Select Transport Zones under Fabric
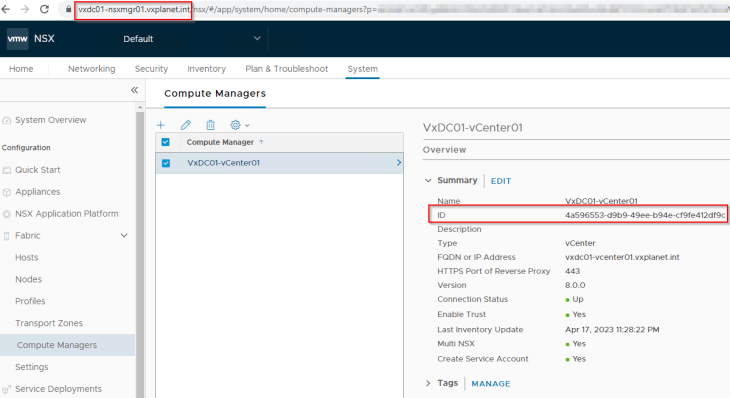The height and width of the screenshot is (398, 730). click(x=49, y=323)
